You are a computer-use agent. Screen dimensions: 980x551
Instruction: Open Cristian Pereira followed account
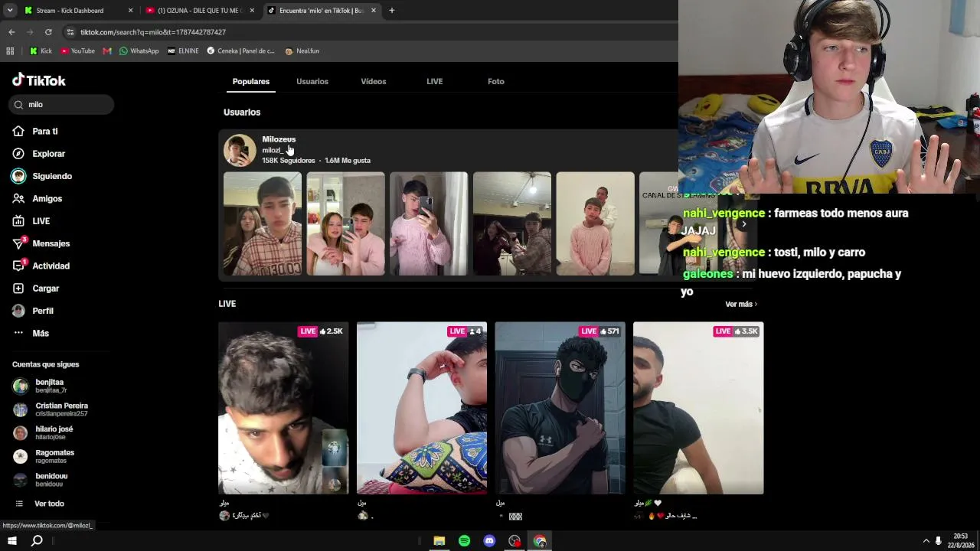pos(51,409)
